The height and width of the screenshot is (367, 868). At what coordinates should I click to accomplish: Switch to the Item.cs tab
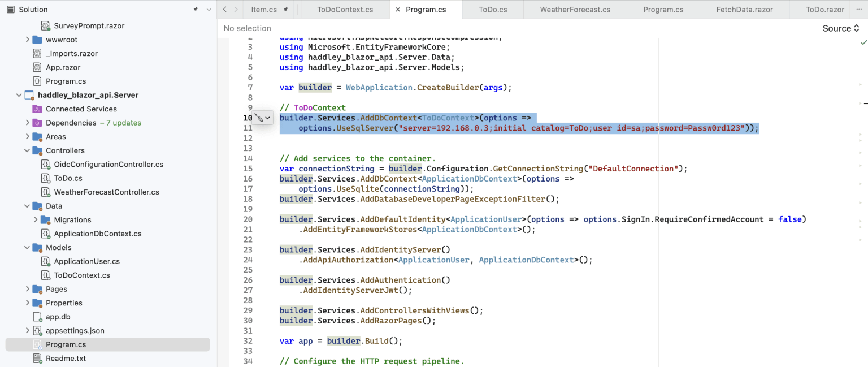[x=264, y=10]
